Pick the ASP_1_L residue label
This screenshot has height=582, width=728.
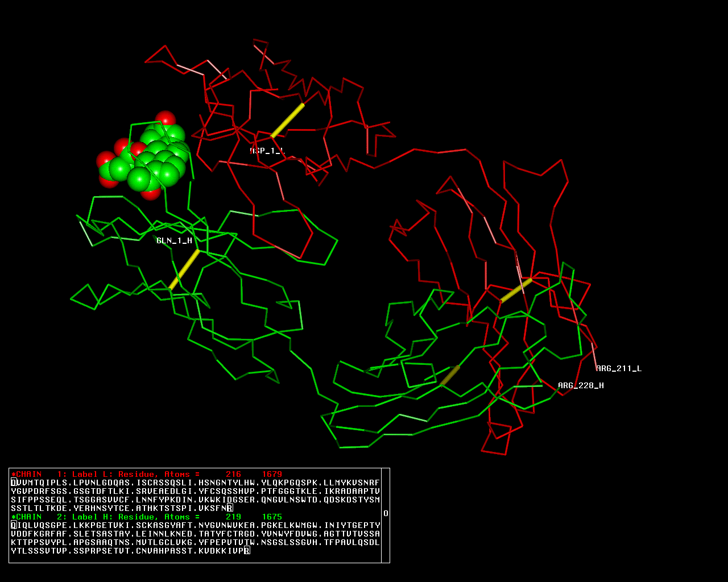[267, 151]
